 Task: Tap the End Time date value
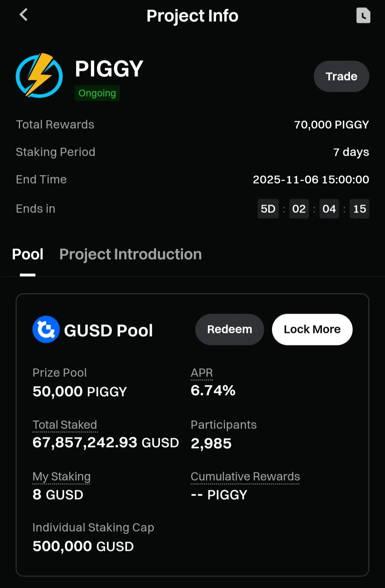click(x=311, y=179)
